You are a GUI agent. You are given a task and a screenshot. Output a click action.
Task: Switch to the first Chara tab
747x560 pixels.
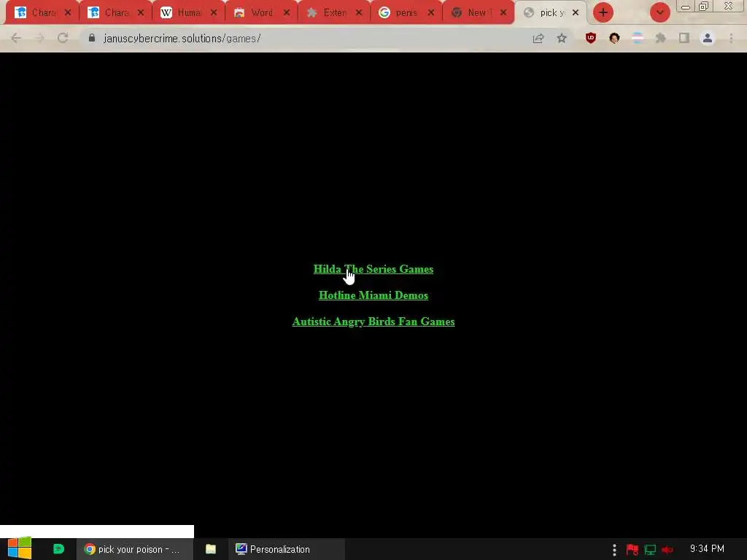point(42,13)
